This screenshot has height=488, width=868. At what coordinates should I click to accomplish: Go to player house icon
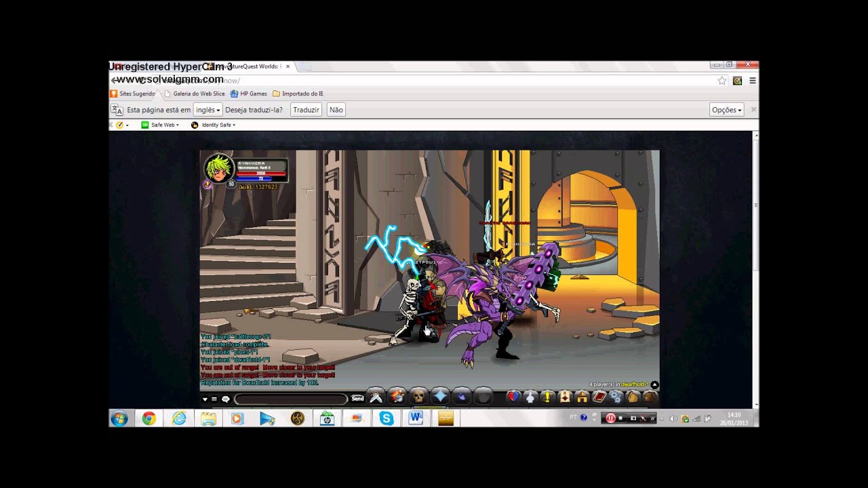(582, 397)
